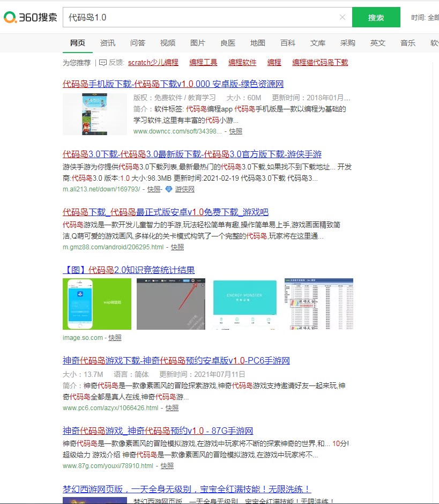
Task: Open the 地图 tab
Action: 258,43
